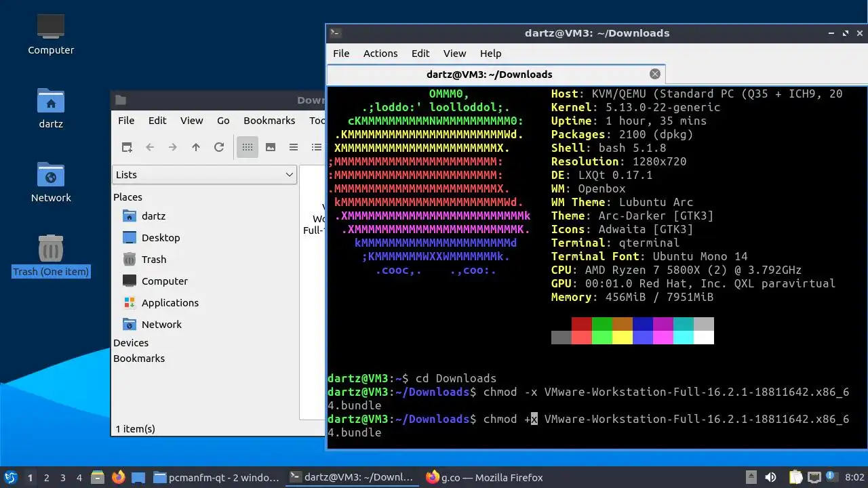Go up to parent folder in file manager
Image resolution: width=868 pixels, height=488 pixels.
[x=196, y=147]
